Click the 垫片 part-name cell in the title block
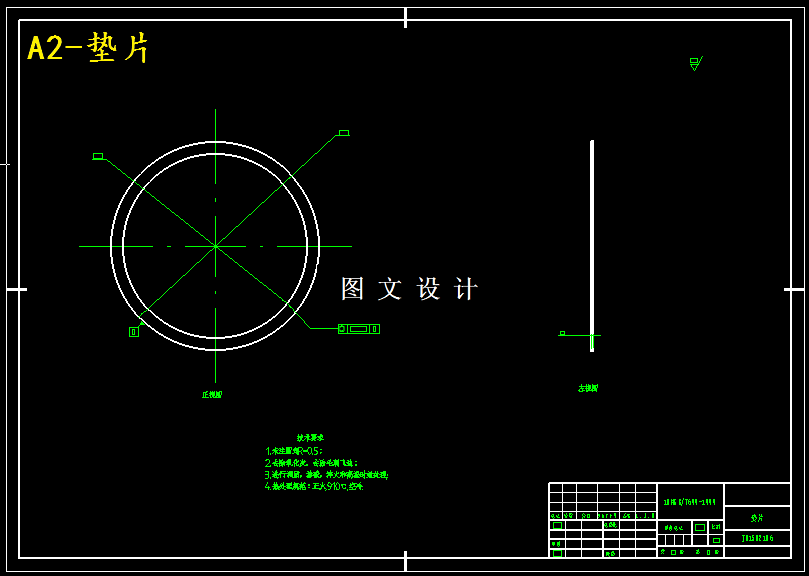This screenshot has width=809, height=576. tap(757, 518)
